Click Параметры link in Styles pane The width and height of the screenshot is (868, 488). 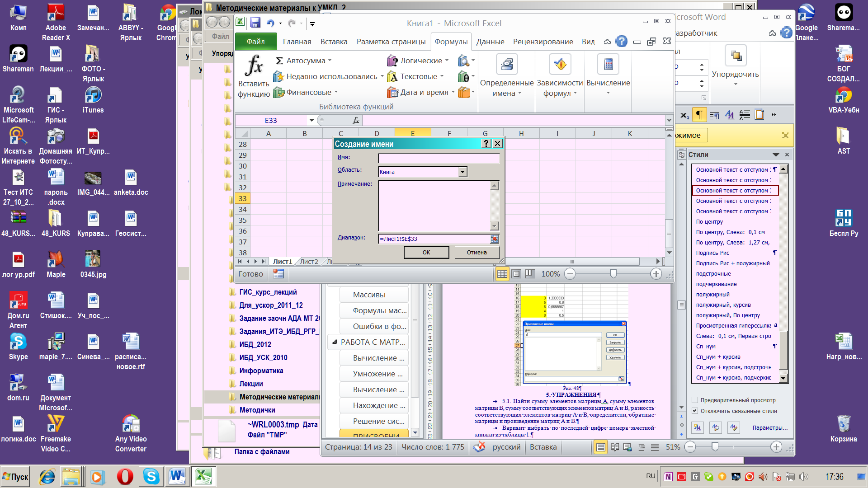click(770, 427)
